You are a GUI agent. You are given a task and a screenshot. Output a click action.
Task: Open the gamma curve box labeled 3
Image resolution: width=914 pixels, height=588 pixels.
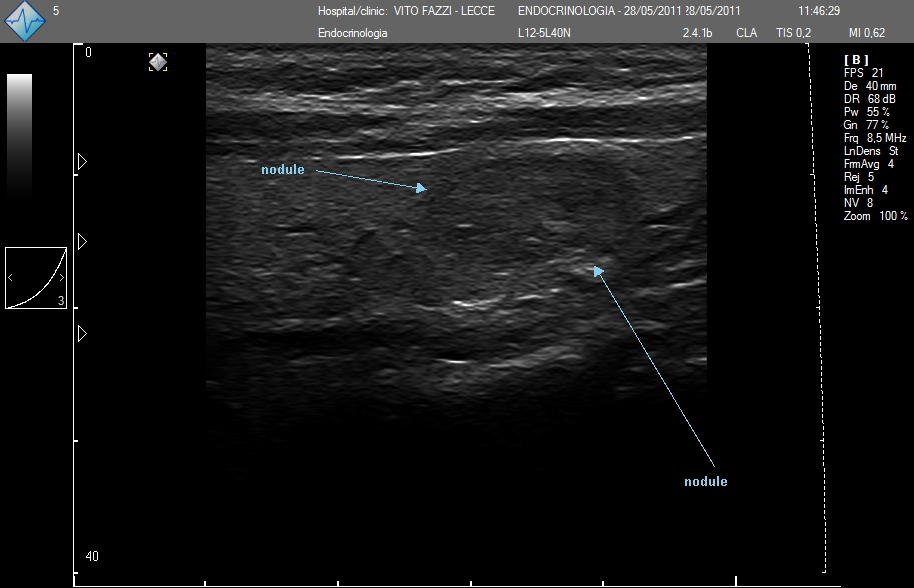point(36,278)
